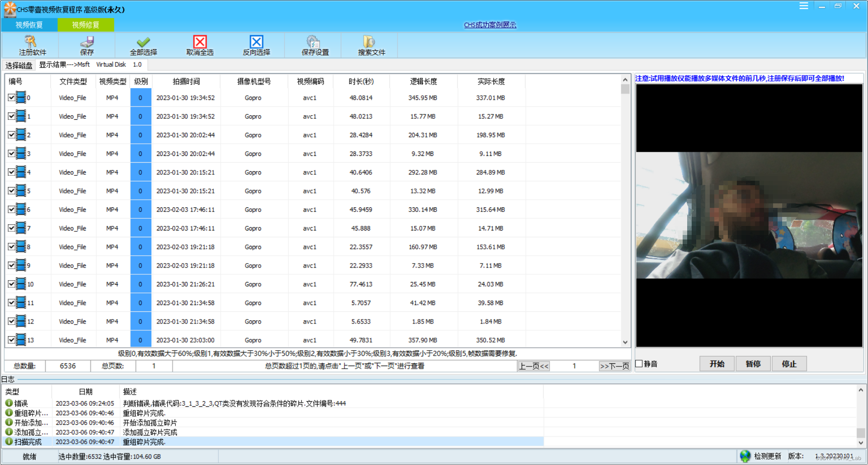
Task: Uncheck the checkbox for file row 0
Action: point(11,98)
